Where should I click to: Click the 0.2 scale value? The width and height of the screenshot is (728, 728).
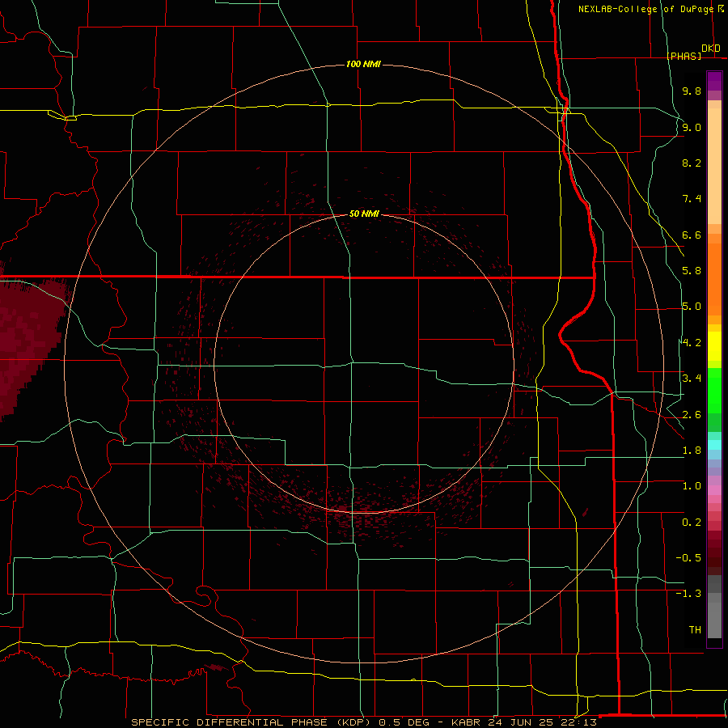(x=692, y=523)
